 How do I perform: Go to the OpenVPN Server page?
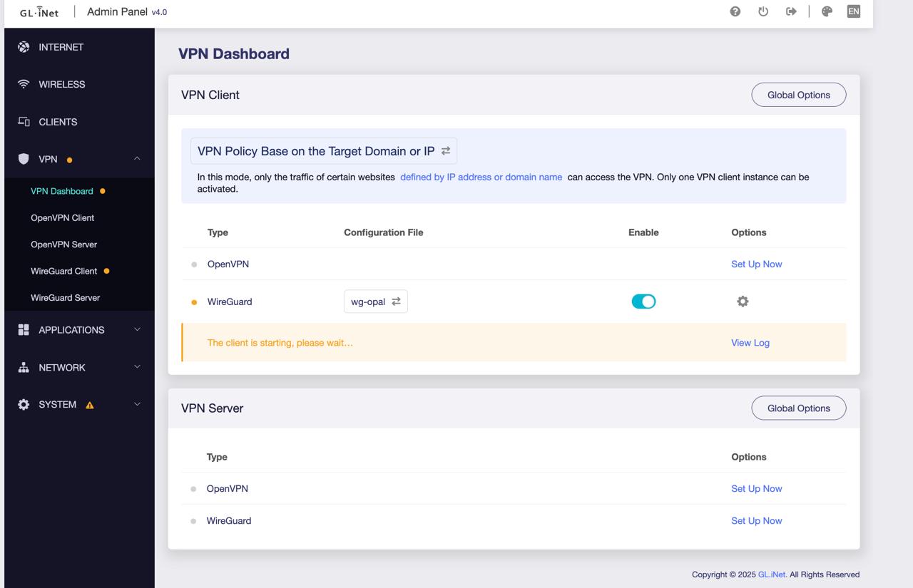(63, 244)
